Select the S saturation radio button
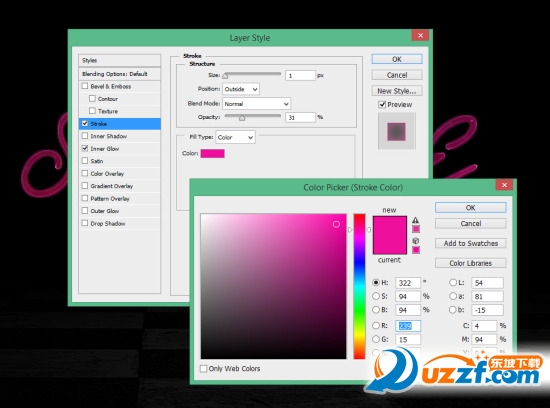The width and height of the screenshot is (550, 408). point(376,296)
